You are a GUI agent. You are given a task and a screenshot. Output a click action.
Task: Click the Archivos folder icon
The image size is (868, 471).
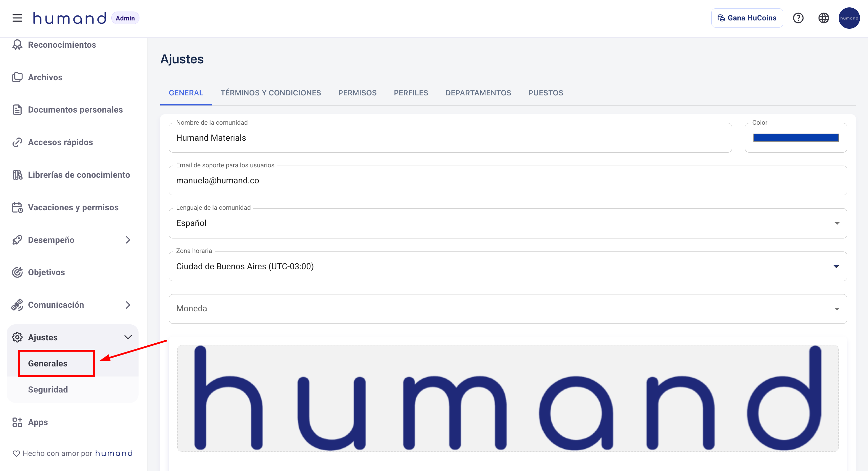point(17,77)
